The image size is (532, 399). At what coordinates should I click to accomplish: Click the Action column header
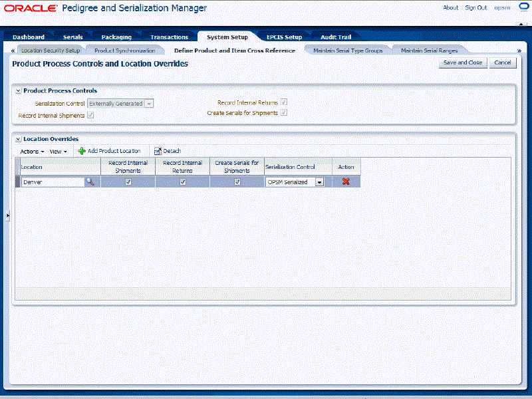(346, 167)
